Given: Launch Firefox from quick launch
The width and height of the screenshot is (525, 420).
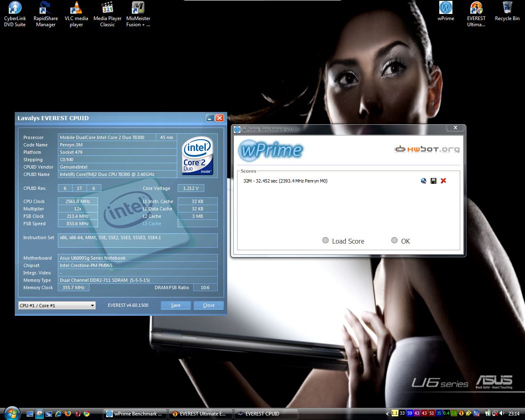Looking at the screenshot, I should [x=68, y=414].
